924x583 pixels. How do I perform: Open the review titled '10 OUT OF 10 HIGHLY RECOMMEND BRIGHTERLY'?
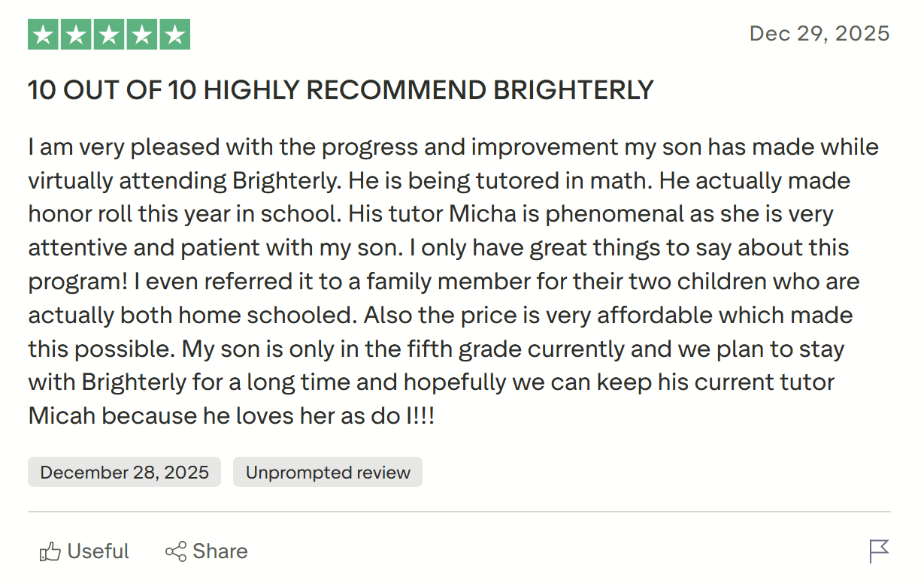(x=341, y=89)
